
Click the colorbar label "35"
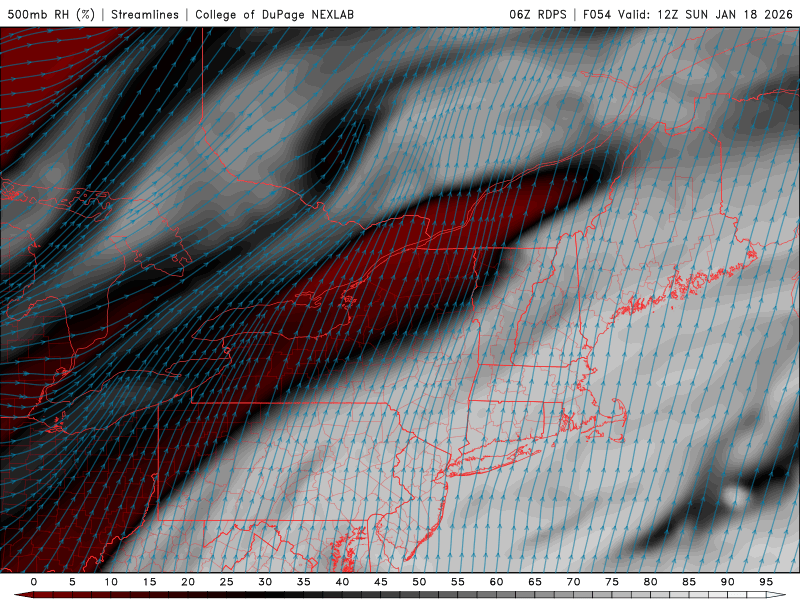(x=303, y=582)
